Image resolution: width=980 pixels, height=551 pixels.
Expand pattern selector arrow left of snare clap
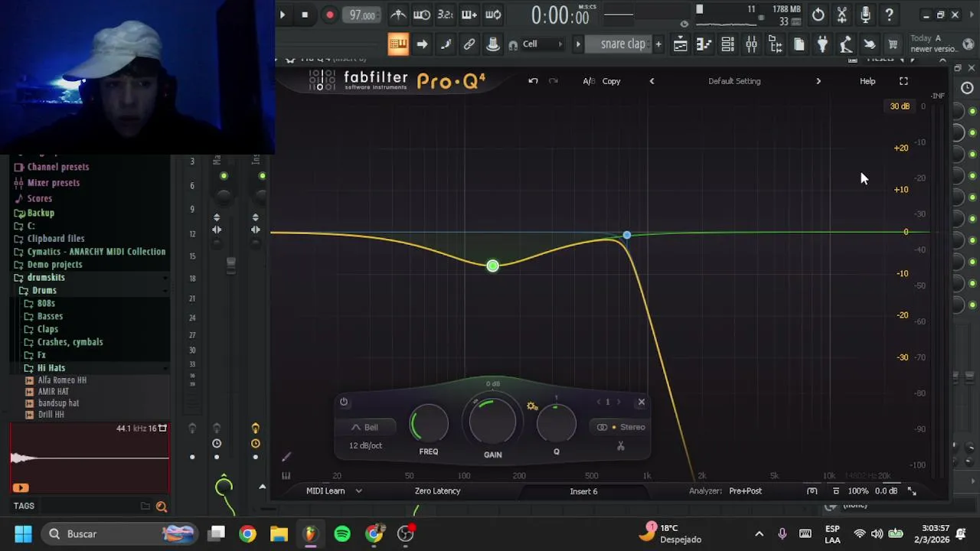(x=578, y=44)
